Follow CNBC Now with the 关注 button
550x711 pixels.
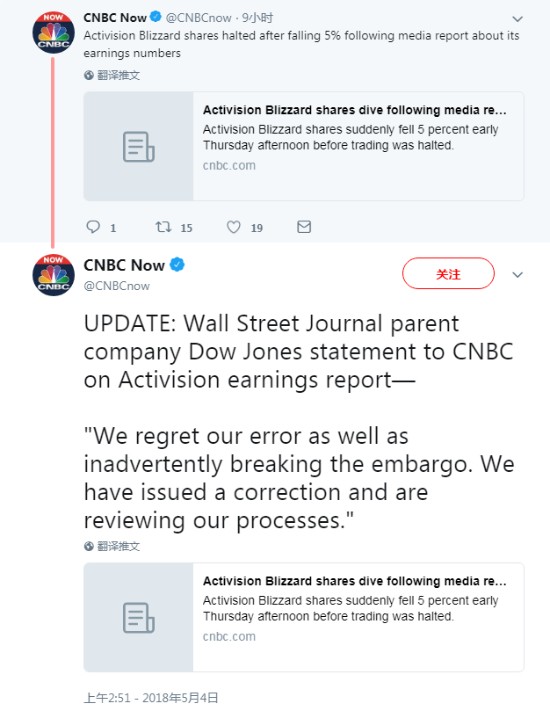448,273
